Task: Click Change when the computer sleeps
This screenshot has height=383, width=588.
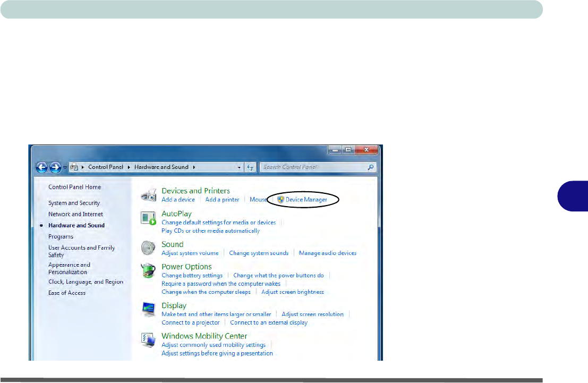Action: click(206, 292)
